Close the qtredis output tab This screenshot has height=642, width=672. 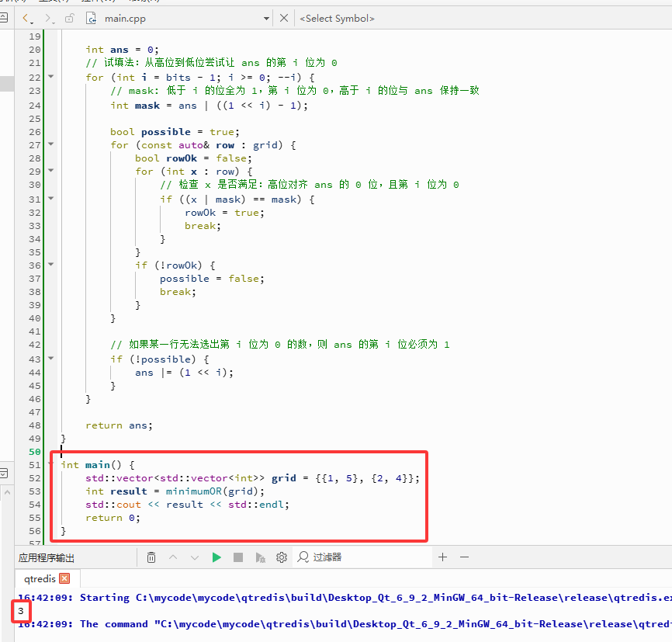click(x=64, y=578)
